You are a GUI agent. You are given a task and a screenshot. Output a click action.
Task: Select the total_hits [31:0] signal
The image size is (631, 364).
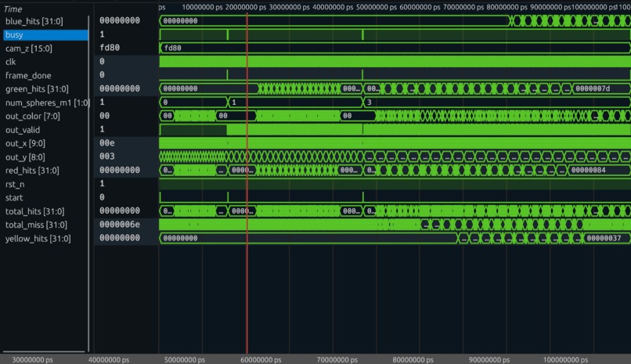point(34,211)
